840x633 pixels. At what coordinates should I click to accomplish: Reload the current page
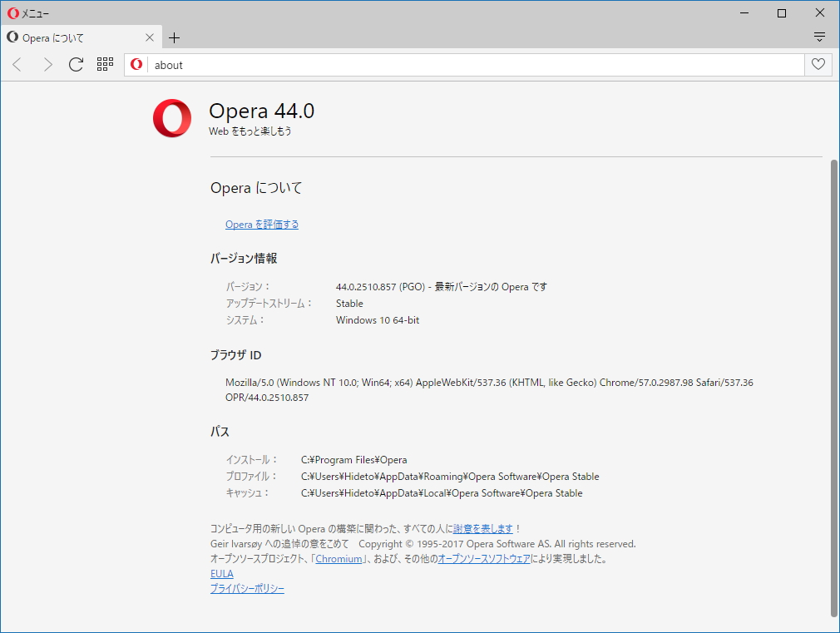(x=76, y=64)
